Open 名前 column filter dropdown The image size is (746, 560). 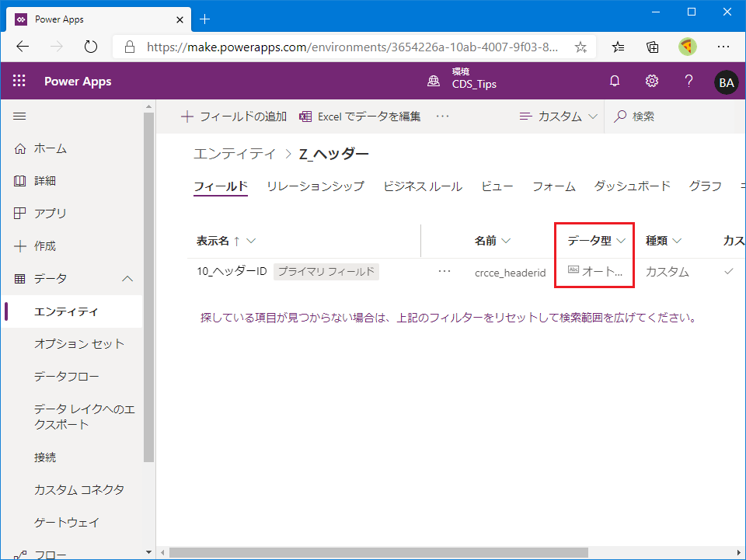pos(506,241)
